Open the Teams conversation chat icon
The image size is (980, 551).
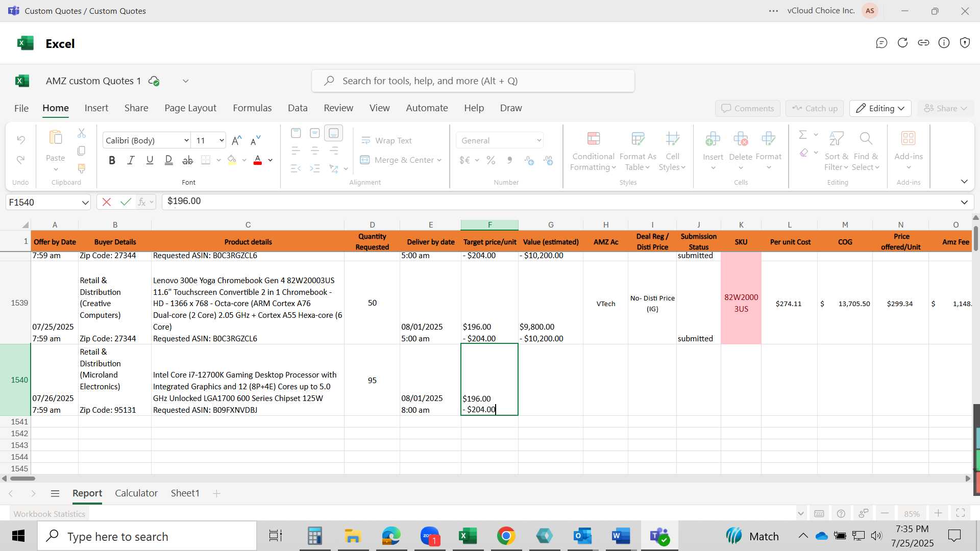(x=881, y=43)
